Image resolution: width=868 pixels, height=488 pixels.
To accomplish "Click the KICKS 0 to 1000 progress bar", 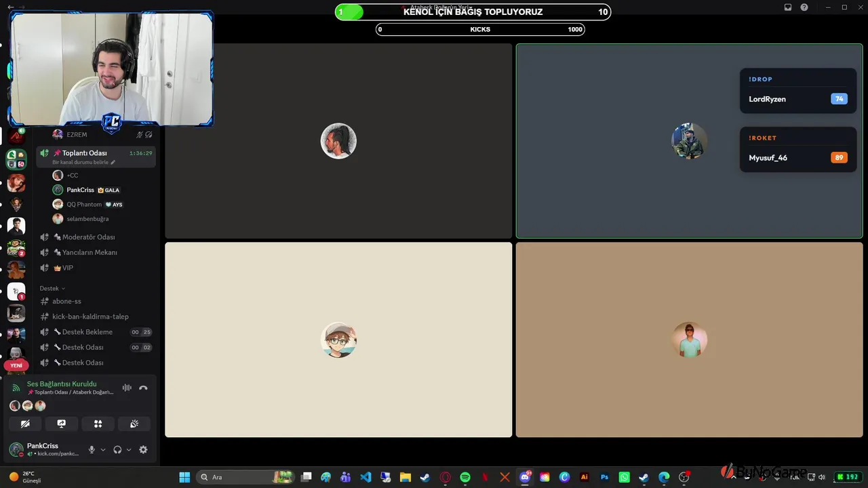I will click(x=480, y=29).
